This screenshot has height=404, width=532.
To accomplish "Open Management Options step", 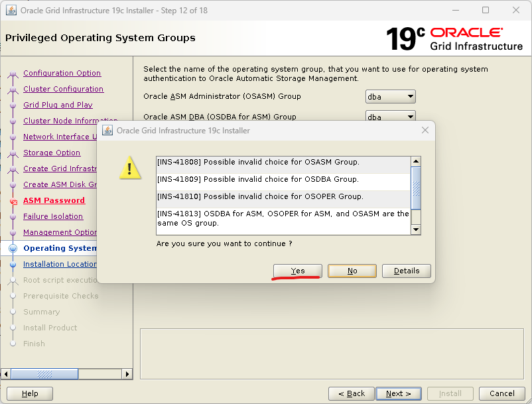I will [x=60, y=232].
